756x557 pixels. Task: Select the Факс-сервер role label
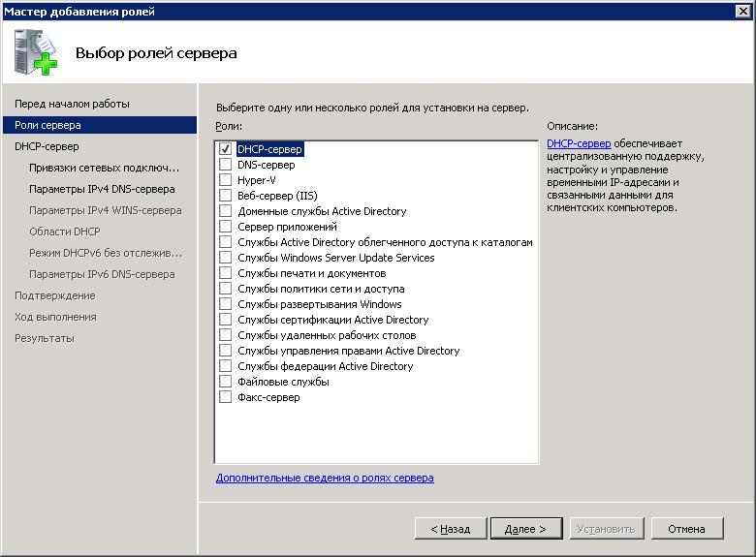[268, 397]
